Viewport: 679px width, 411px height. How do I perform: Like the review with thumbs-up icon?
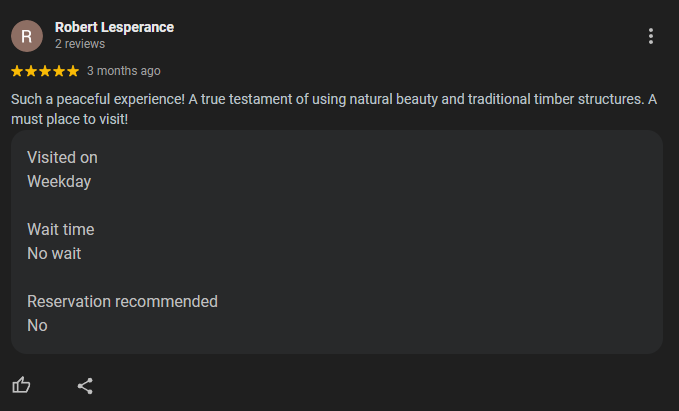coord(21,385)
